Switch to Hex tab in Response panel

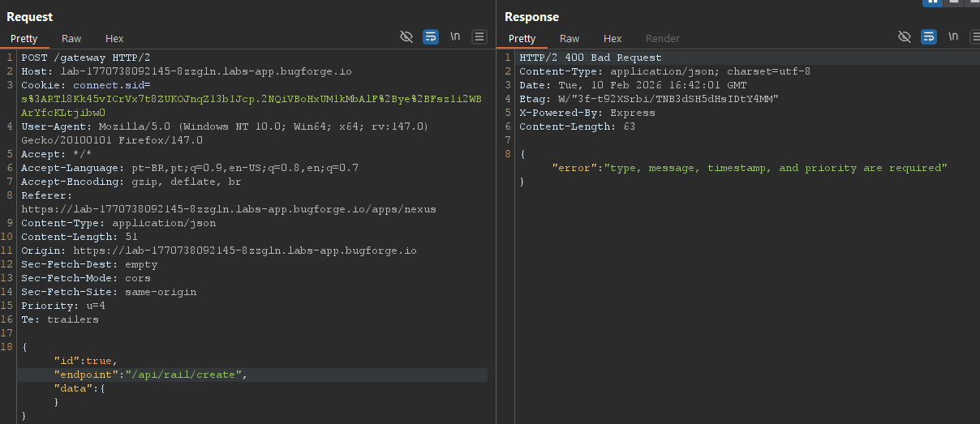coord(612,38)
